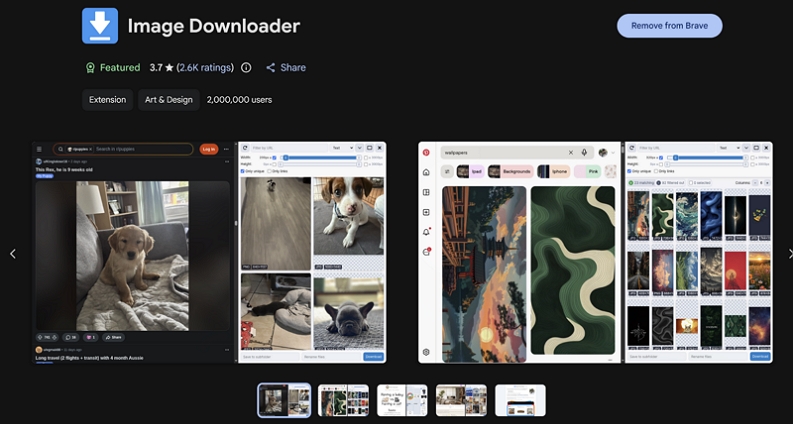Select the fourth thumbnail with living room
This screenshot has width=793, height=424.
(x=461, y=400)
